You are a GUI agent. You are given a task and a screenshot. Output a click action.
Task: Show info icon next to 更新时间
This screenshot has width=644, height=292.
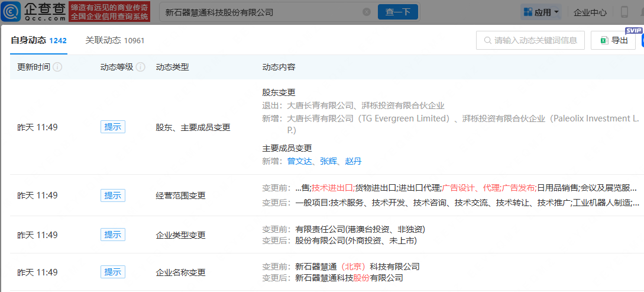click(57, 67)
